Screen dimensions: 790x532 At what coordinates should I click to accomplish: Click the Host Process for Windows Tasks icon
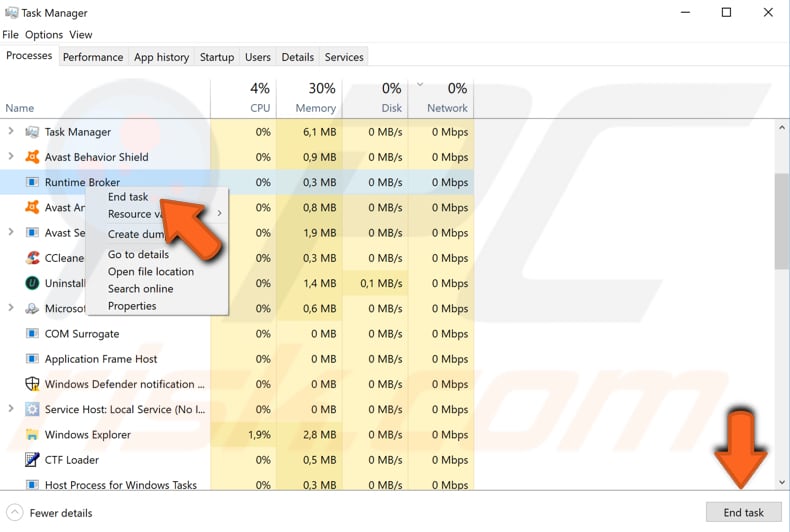32,485
